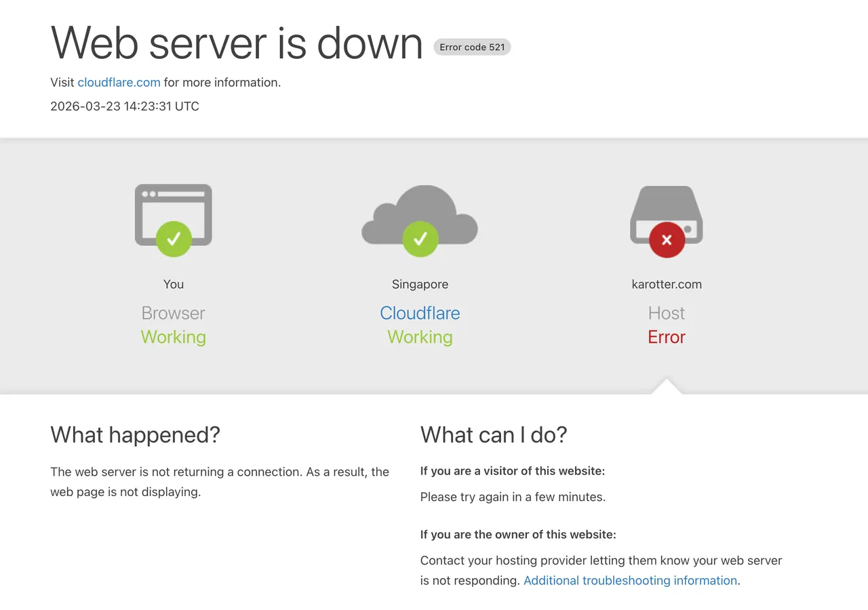Click green checkmark on cloud icon
This screenshot has width=868, height=610.
(420, 239)
